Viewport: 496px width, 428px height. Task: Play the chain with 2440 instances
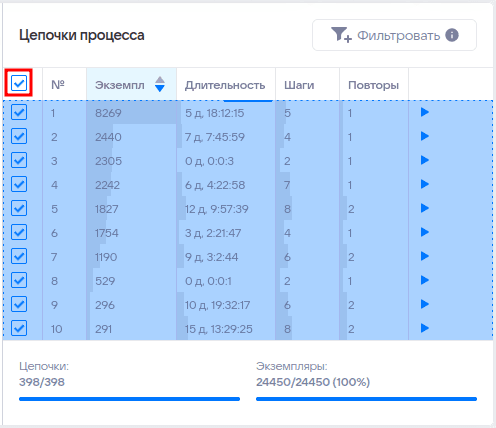[x=424, y=136]
